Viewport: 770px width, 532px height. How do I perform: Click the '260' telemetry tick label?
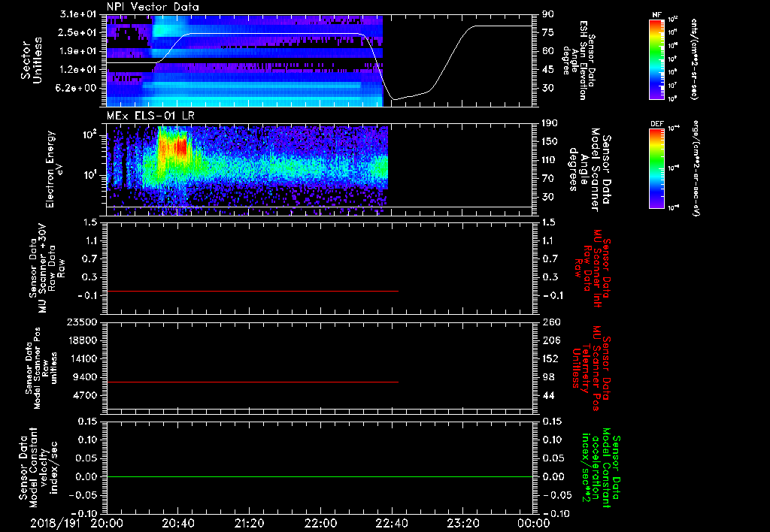(x=550, y=322)
